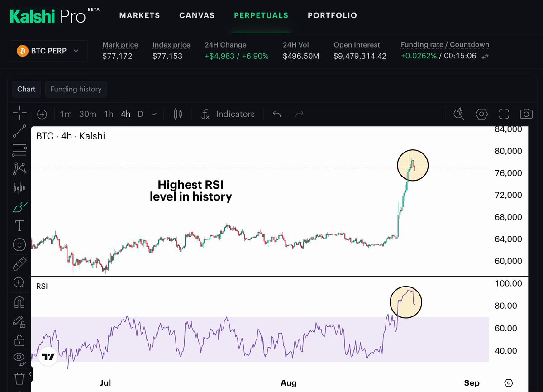Take a chart snapshot with camera icon
543x392 pixels.
[526, 114]
